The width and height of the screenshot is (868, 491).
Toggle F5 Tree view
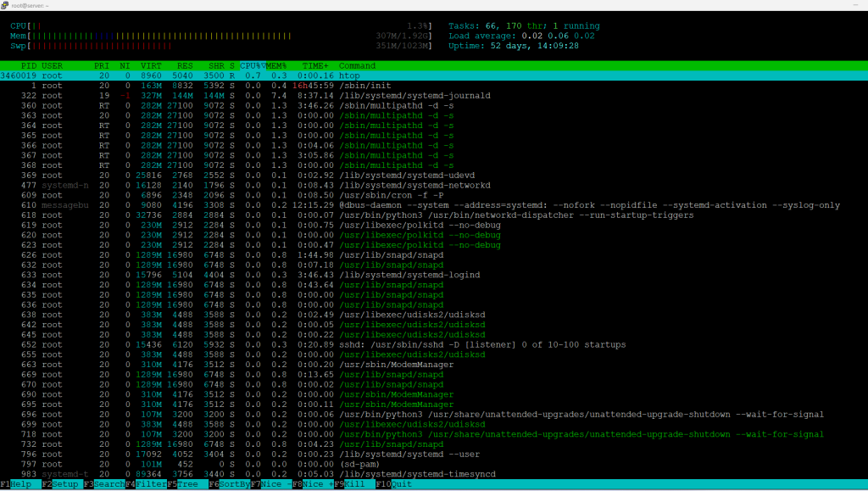click(186, 485)
